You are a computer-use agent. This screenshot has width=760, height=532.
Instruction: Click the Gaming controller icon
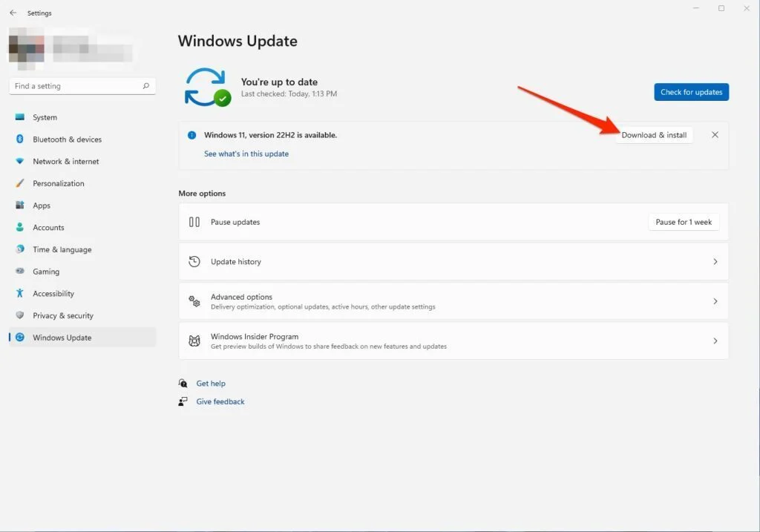(20, 272)
